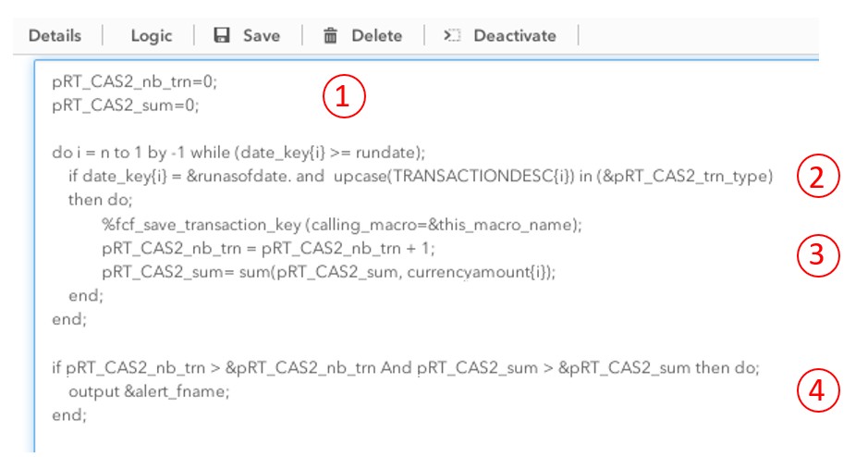Click the floppy disk Save icon
The width and height of the screenshot is (868, 457).
coord(222,36)
